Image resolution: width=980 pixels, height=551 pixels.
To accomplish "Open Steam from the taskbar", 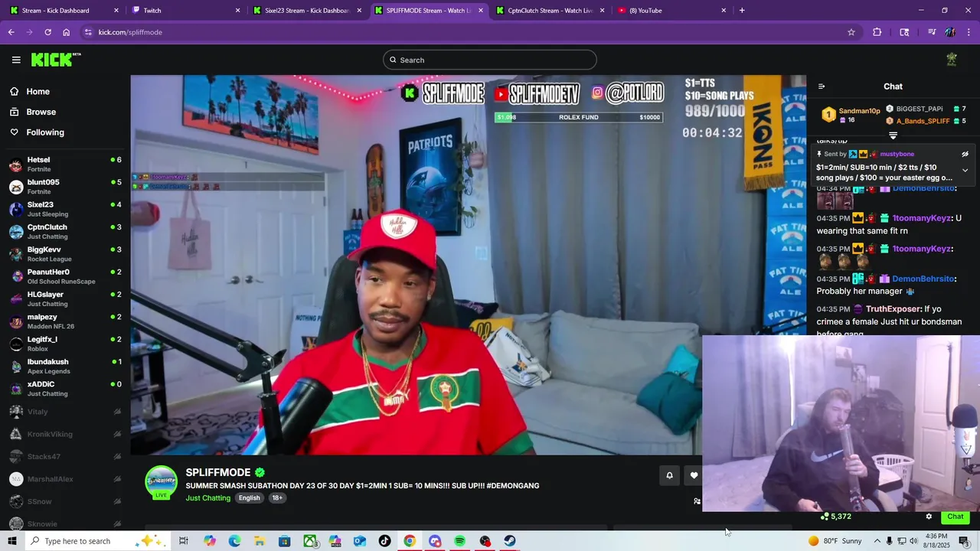I will point(510,541).
